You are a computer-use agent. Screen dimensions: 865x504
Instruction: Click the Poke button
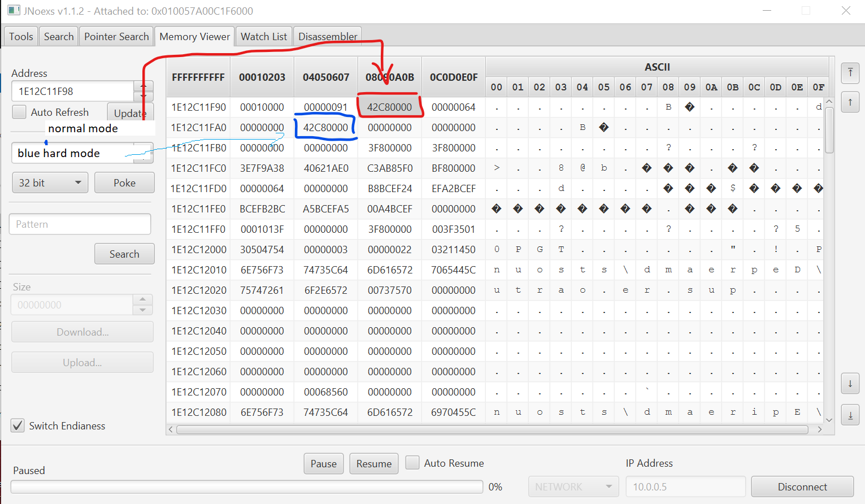(x=124, y=183)
